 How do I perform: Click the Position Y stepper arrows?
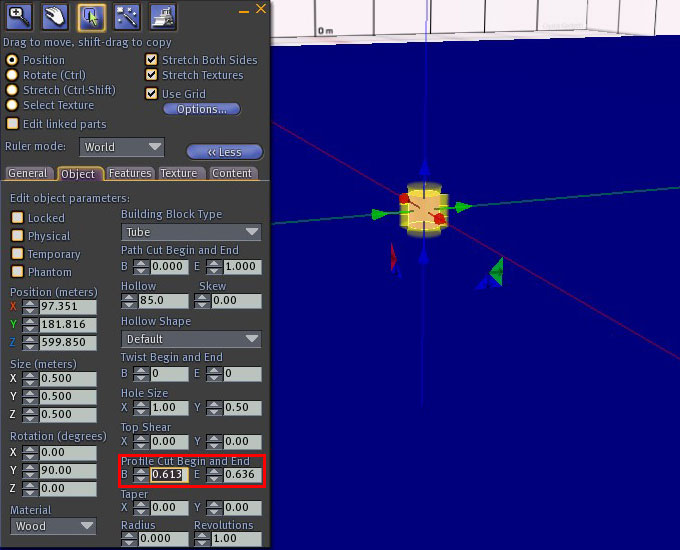(30, 325)
